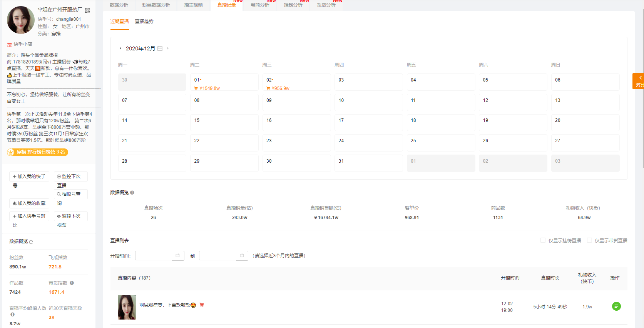This screenshot has width=644, height=328.
Task: Click the info icon next to 带货指数
Action: pos(72,283)
